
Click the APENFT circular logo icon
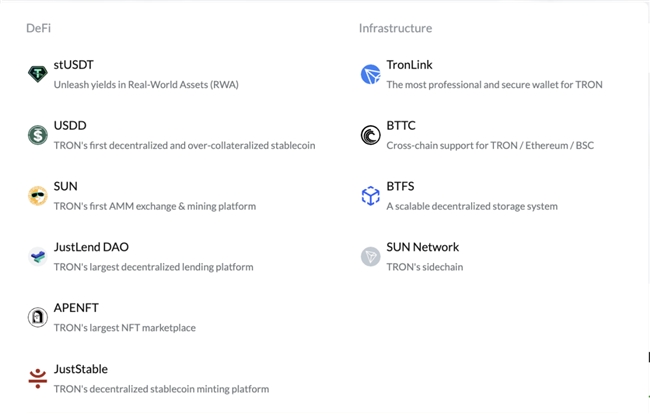point(38,317)
